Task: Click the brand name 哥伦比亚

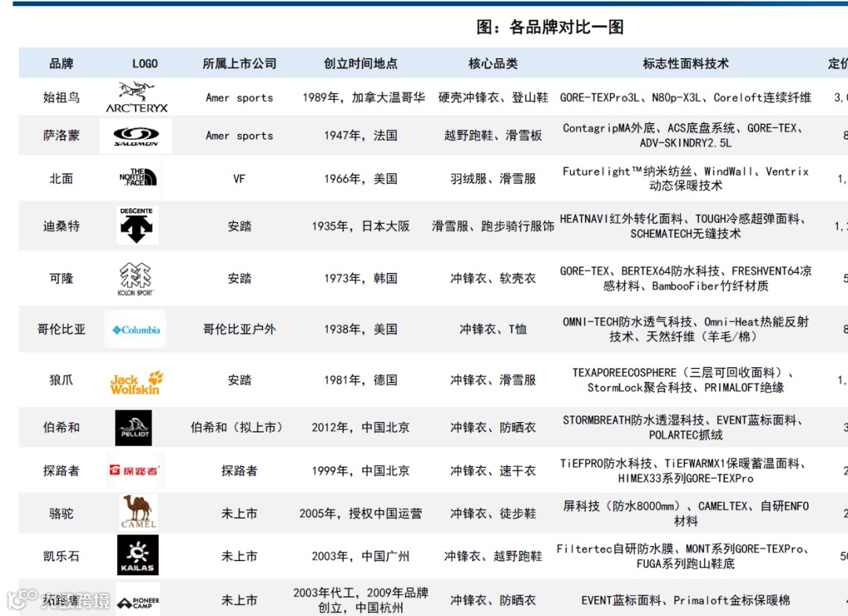Action: pyautogui.click(x=61, y=329)
